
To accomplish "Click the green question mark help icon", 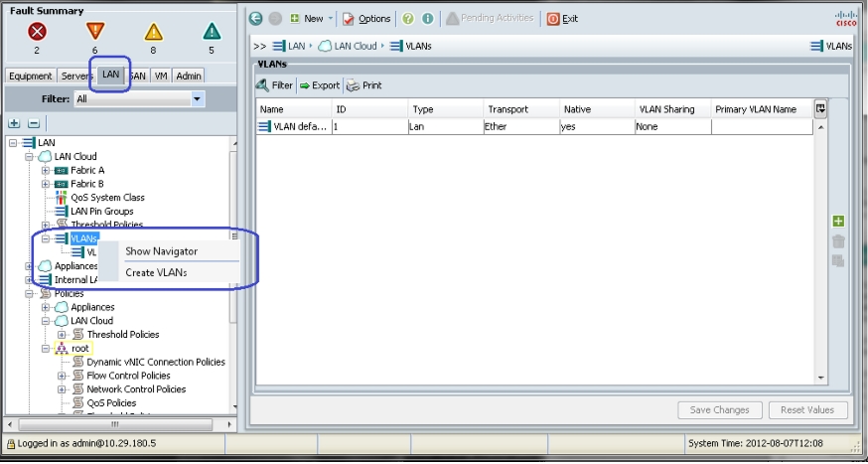I will pyautogui.click(x=408, y=18).
